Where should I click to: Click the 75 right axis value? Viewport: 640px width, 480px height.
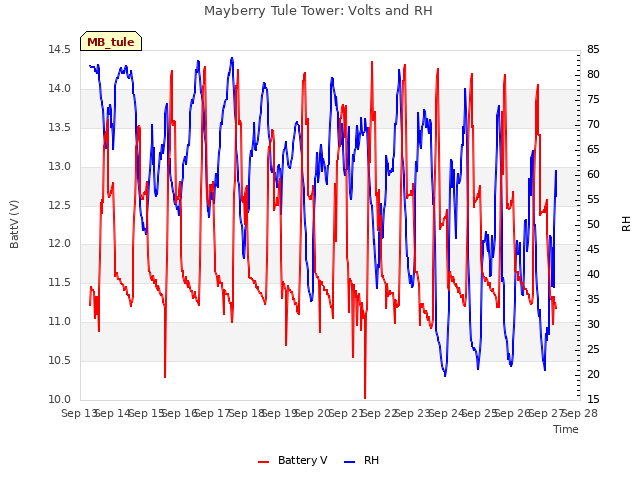pos(593,100)
